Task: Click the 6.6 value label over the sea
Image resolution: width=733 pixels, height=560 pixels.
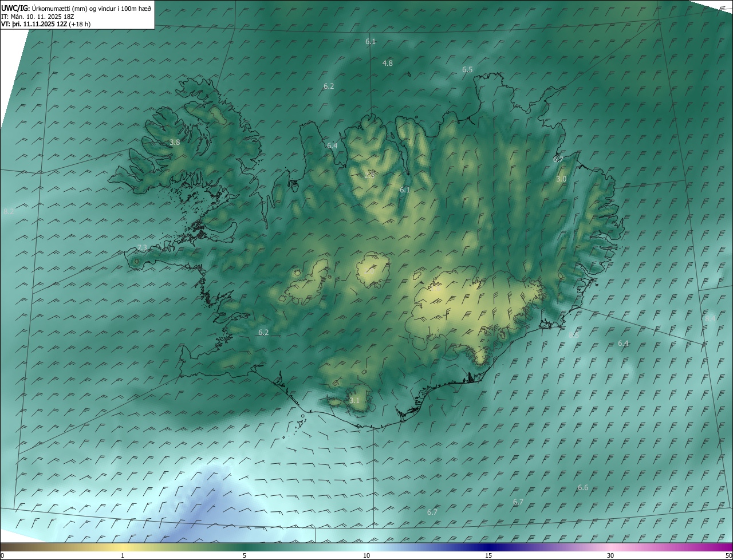Action: point(583,487)
